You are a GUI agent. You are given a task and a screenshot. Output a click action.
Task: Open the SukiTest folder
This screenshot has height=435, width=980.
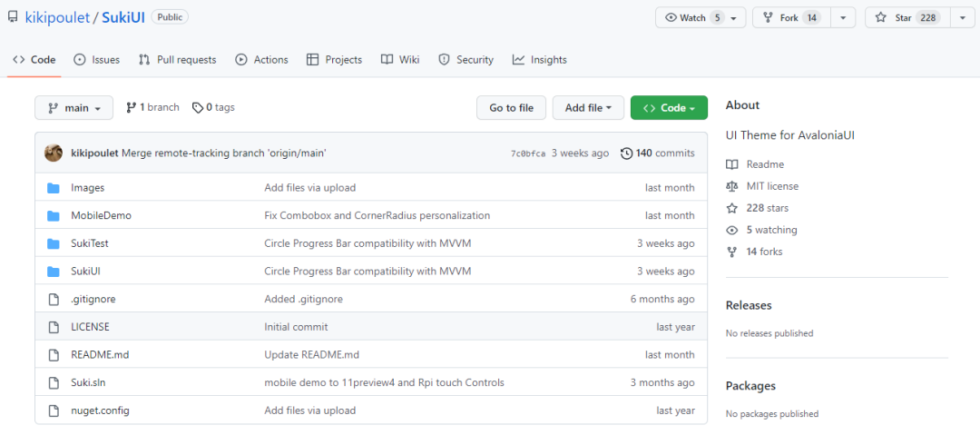(x=90, y=243)
